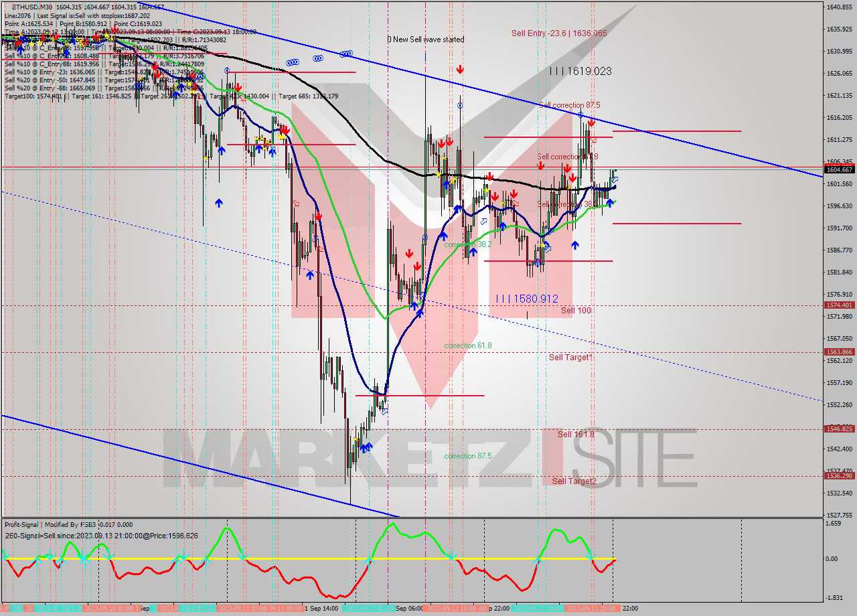Viewport: 857px width, 616px height.
Task: Click the '1 Sep 14:00' time axis label
Action: tap(321, 609)
